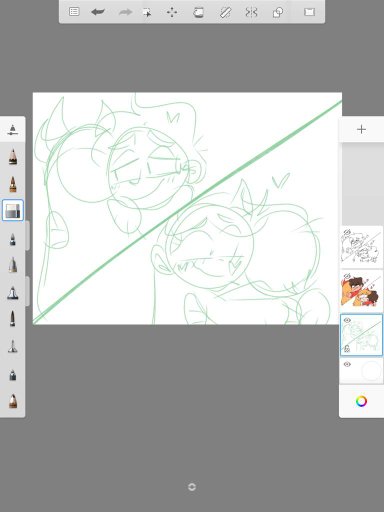Open the color wheel picker
384x512 pixels.
tap(361, 401)
